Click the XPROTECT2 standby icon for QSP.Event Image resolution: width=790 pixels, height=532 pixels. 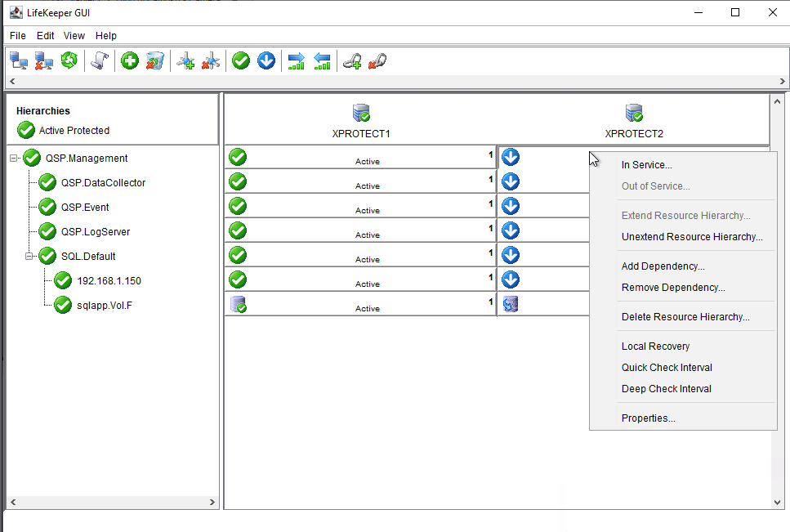(x=511, y=206)
